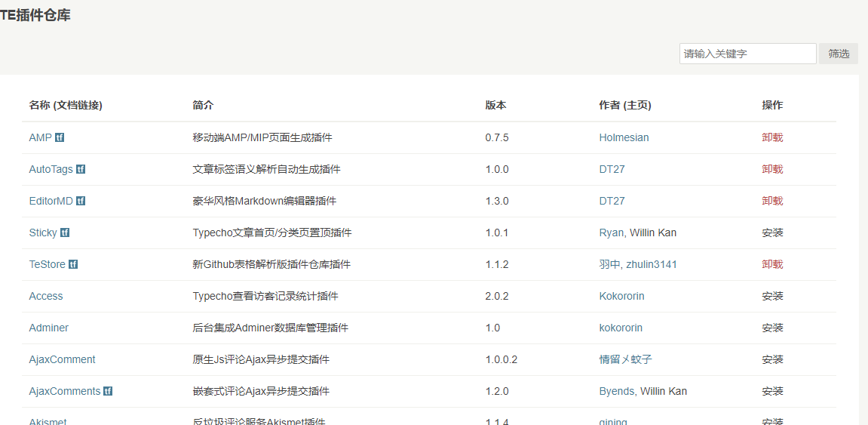Uninstall the EditorMD plugin
This screenshot has width=868, height=425.
pos(772,202)
